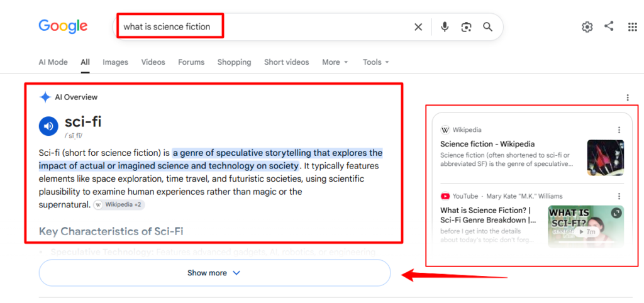644x303 pixels.
Task: Play the 'WHAT IS SCI-FI?' video thumbnail
Action: coord(586,227)
